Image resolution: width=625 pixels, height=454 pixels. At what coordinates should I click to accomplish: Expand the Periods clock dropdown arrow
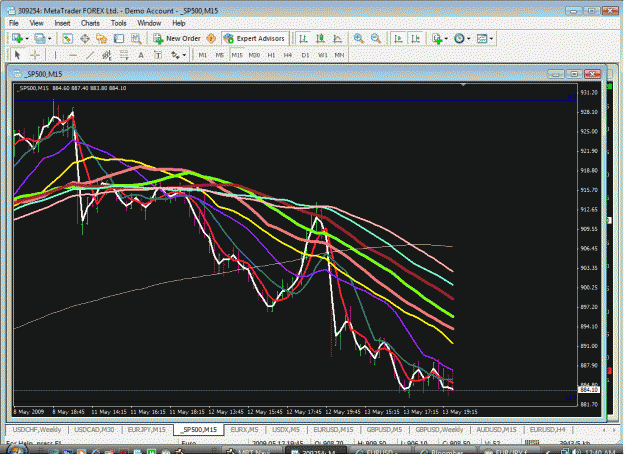click(x=468, y=39)
